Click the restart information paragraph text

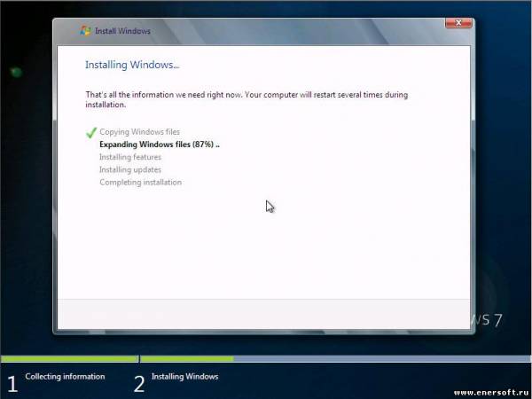(x=246, y=99)
